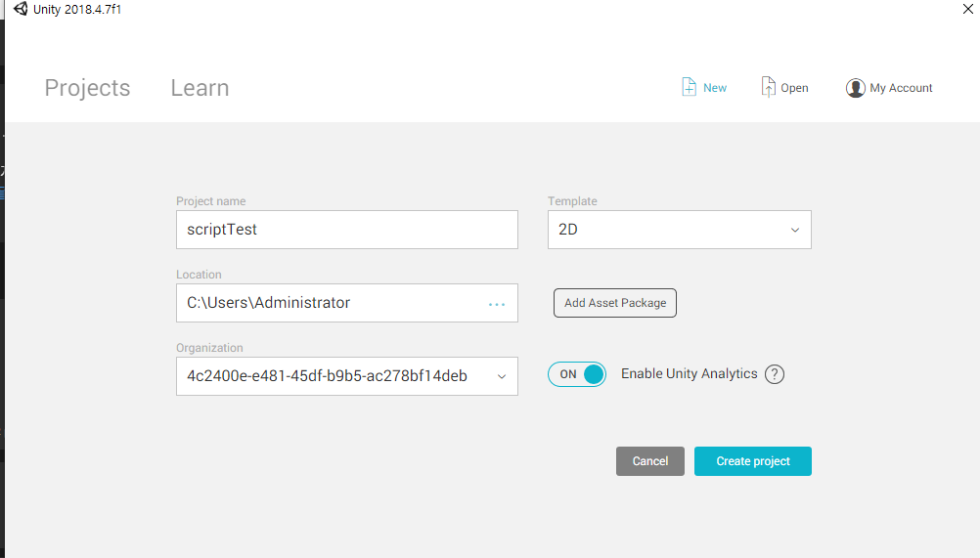Click the New project document icon
The width and height of the screenshot is (980, 558).
click(x=689, y=87)
